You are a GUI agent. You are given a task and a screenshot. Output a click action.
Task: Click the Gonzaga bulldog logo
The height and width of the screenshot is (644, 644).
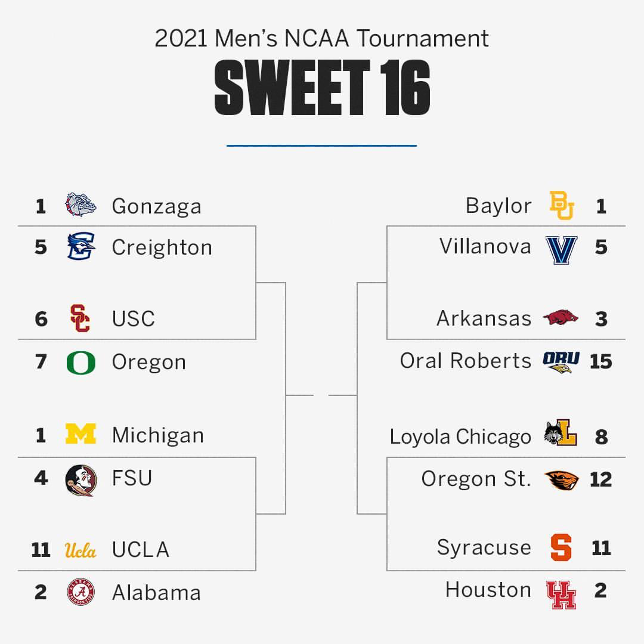[x=80, y=206]
